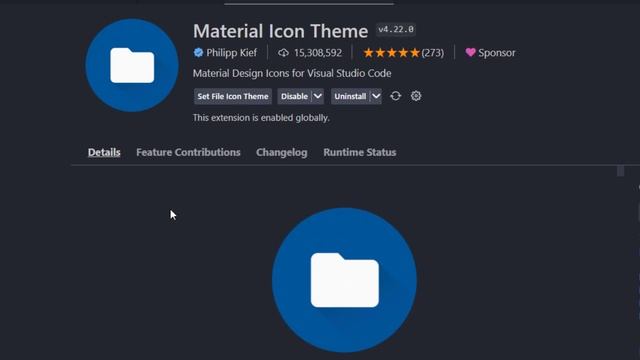Click the pink Sponsor heart icon
The height and width of the screenshot is (360, 640).
point(470,52)
